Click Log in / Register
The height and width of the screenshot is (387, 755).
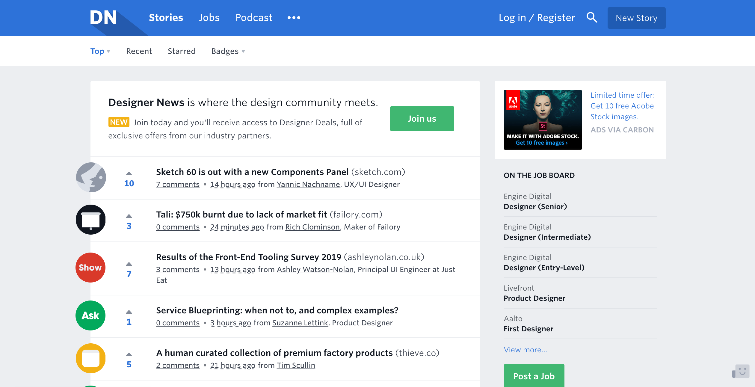pyautogui.click(x=537, y=18)
